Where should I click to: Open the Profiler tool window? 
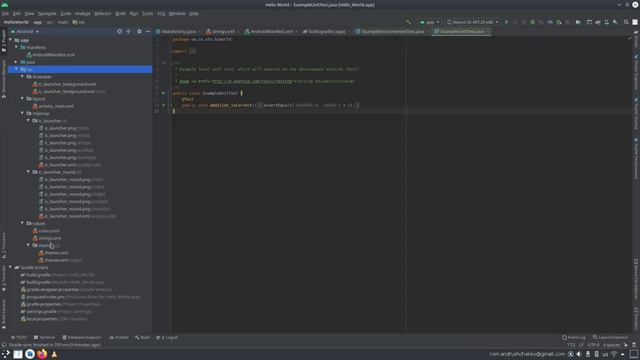click(x=119, y=338)
